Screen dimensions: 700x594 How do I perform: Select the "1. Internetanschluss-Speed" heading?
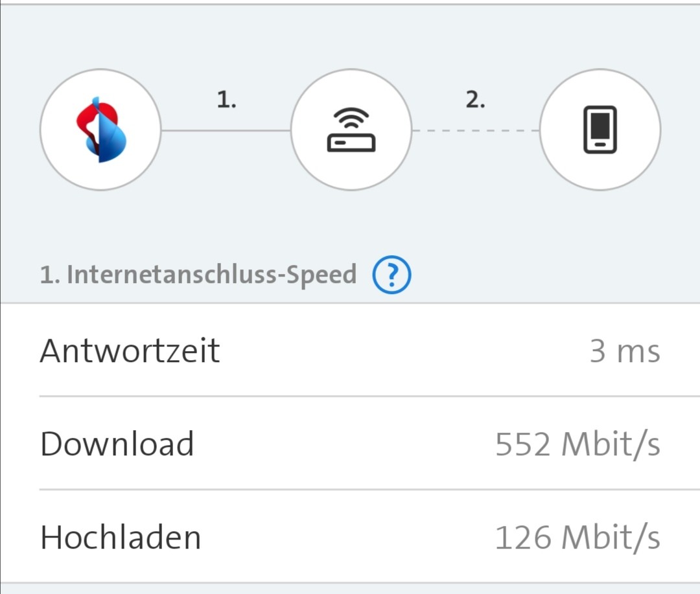[198, 275]
